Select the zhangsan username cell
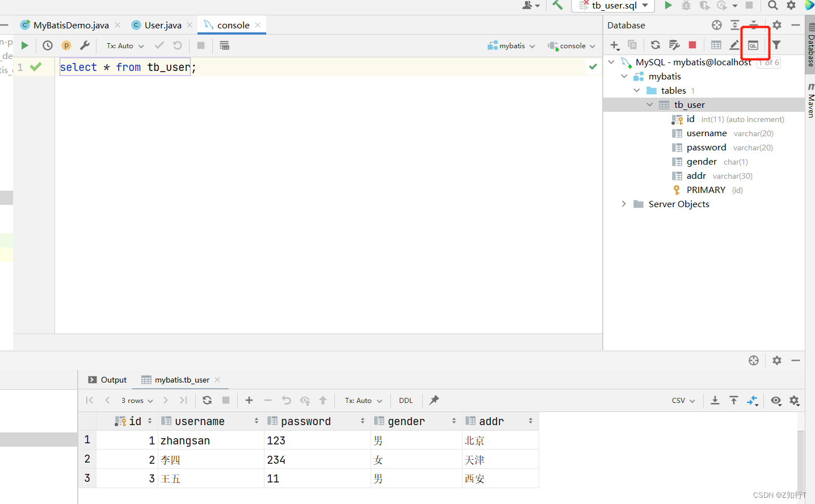Image resolution: width=815 pixels, height=504 pixels. (x=211, y=440)
